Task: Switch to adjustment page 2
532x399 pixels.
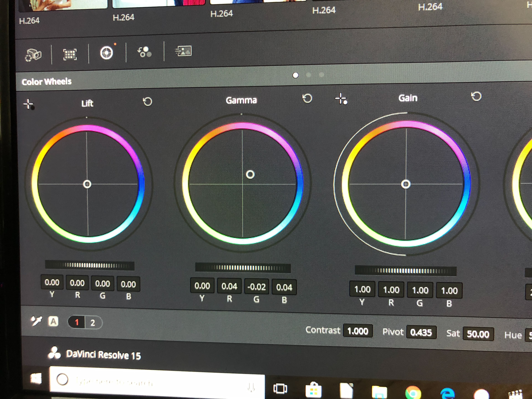Action: coord(93,323)
